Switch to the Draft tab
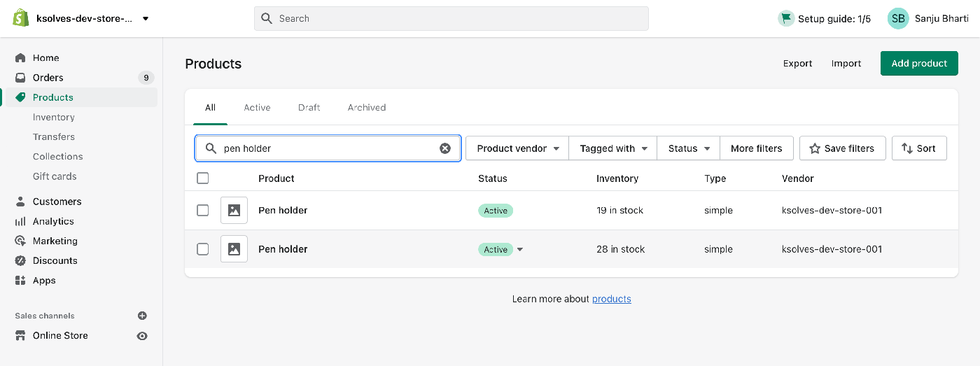The height and width of the screenshot is (366, 980). 309,108
